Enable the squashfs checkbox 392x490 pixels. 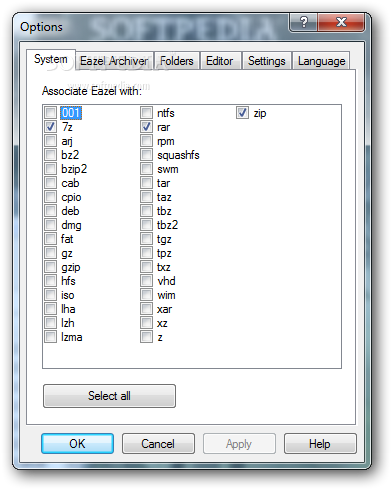[146, 155]
